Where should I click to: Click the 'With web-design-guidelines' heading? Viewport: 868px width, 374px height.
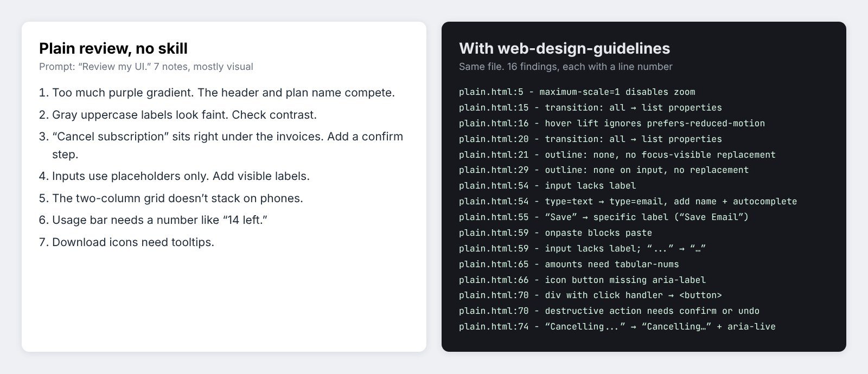[564, 48]
